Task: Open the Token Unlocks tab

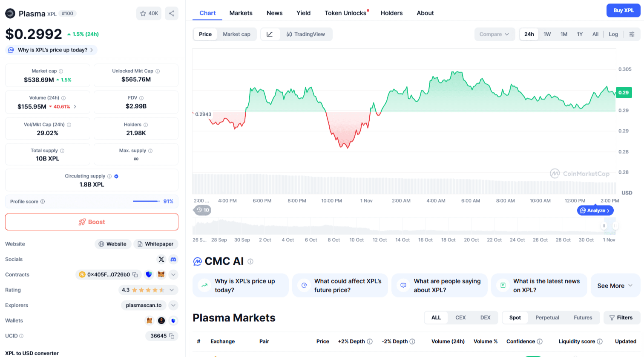Action: (x=345, y=13)
